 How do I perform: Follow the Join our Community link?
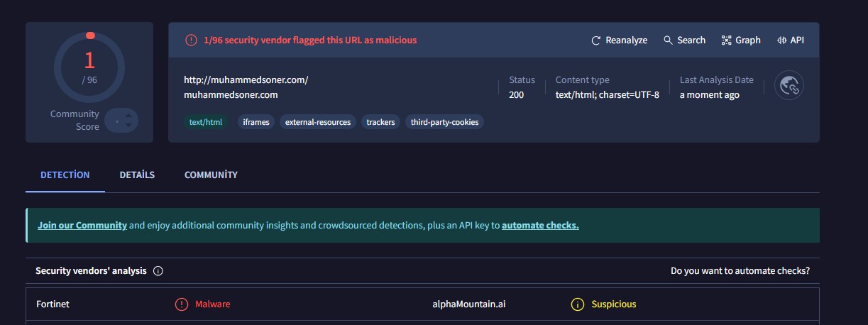click(82, 226)
